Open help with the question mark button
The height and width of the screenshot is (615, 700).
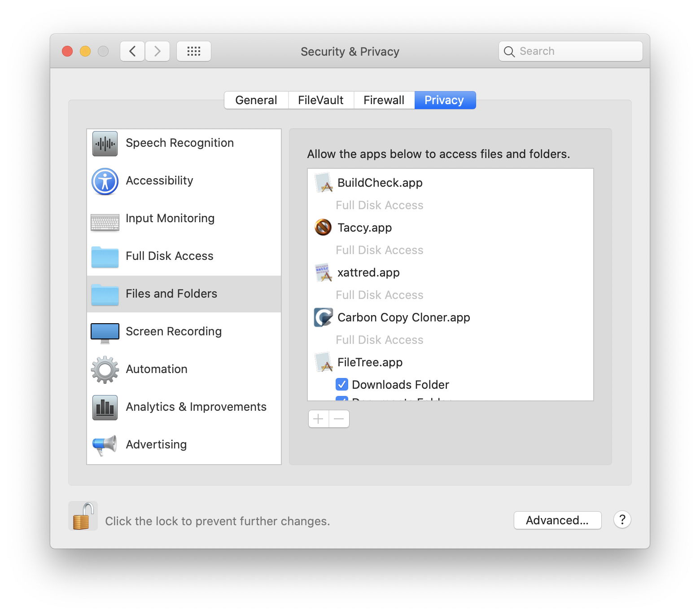622,520
